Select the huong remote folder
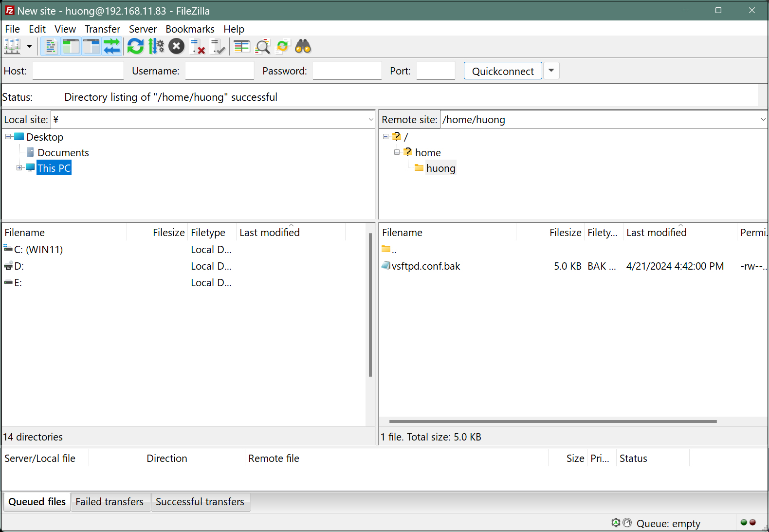The image size is (769, 532). 441,168
